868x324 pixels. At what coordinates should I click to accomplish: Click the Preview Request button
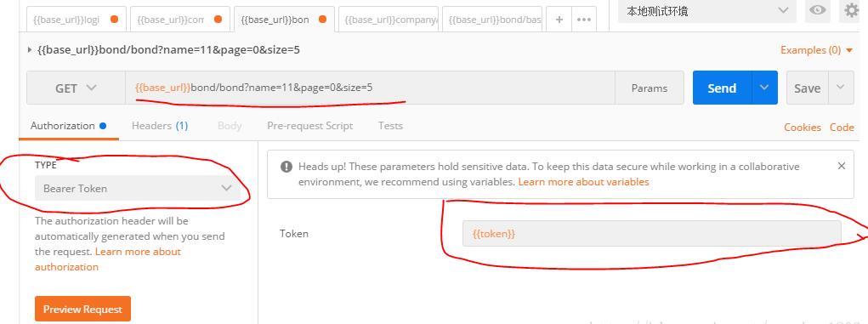83,309
